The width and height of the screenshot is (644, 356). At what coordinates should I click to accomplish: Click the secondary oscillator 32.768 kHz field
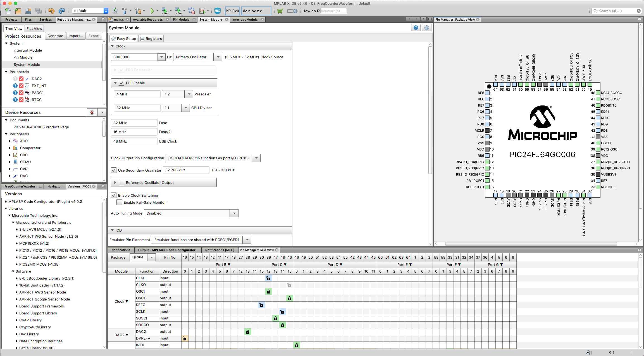tap(186, 170)
